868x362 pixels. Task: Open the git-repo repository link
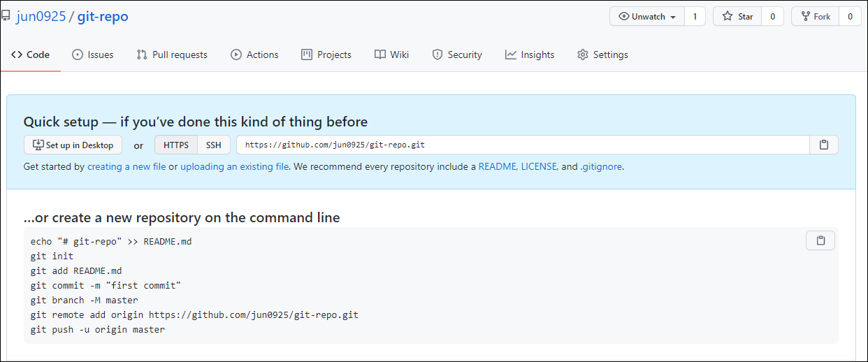click(x=103, y=17)
